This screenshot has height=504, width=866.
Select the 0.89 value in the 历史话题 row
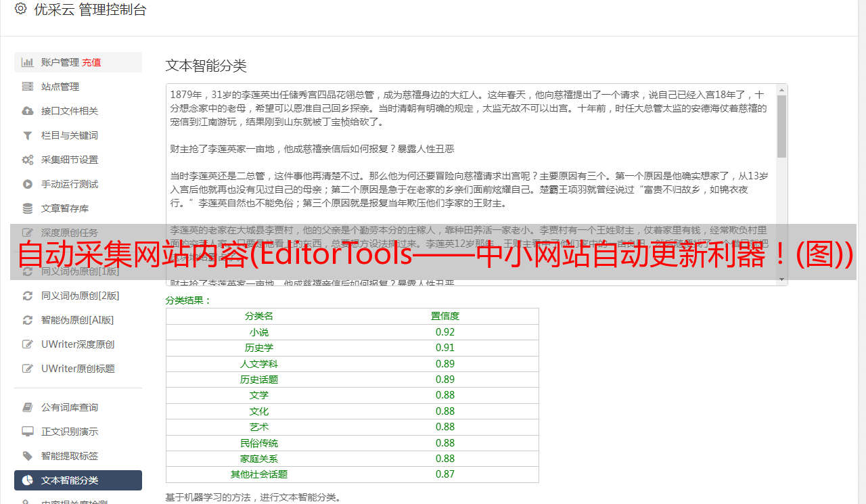(445, 380)
